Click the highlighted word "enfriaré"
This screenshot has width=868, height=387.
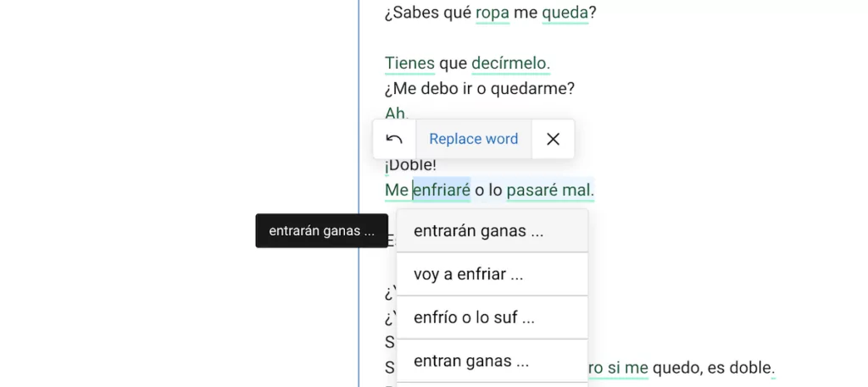click(x=442, y=191)
